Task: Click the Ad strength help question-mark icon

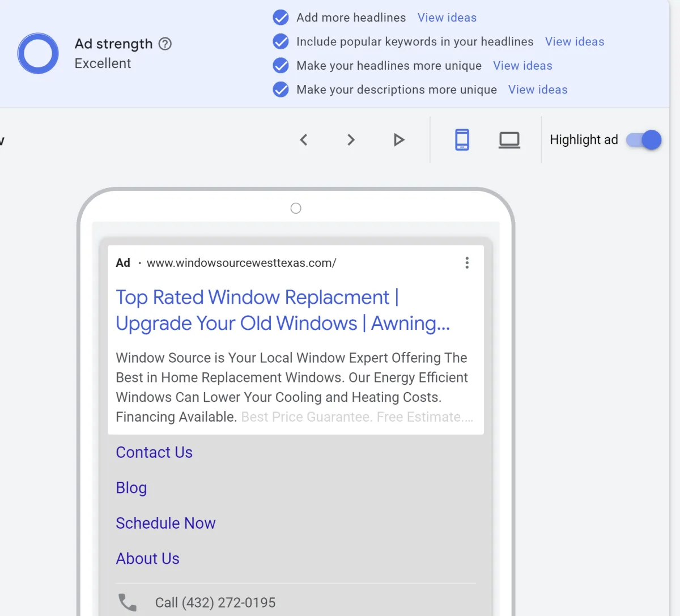Action: click(x=165, y=44)
